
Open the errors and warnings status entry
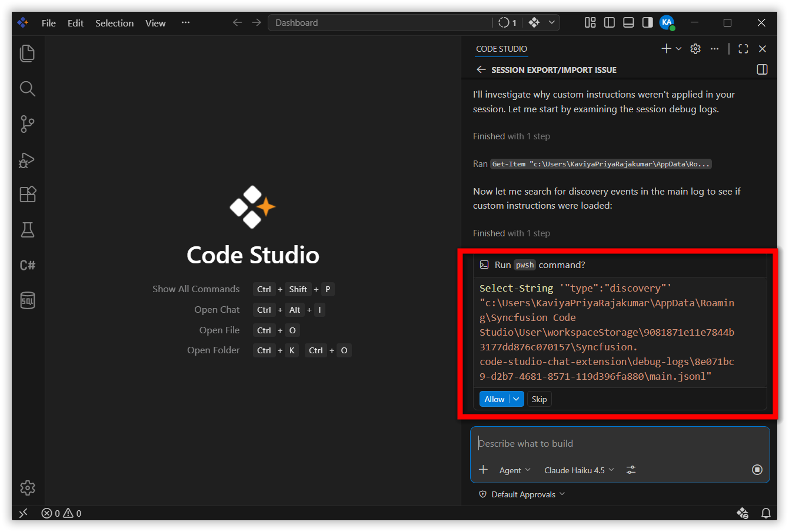coord(62,513)
